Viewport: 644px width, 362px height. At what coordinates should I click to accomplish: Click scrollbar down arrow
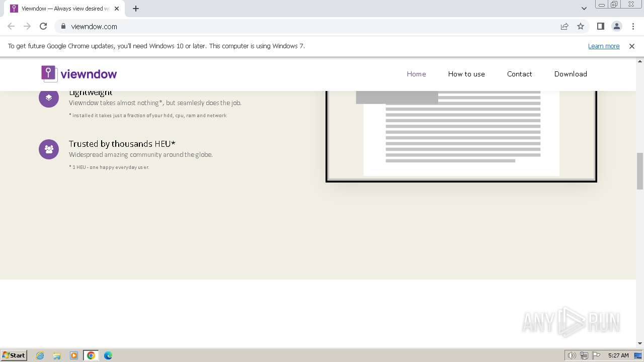tap(640, 343)
